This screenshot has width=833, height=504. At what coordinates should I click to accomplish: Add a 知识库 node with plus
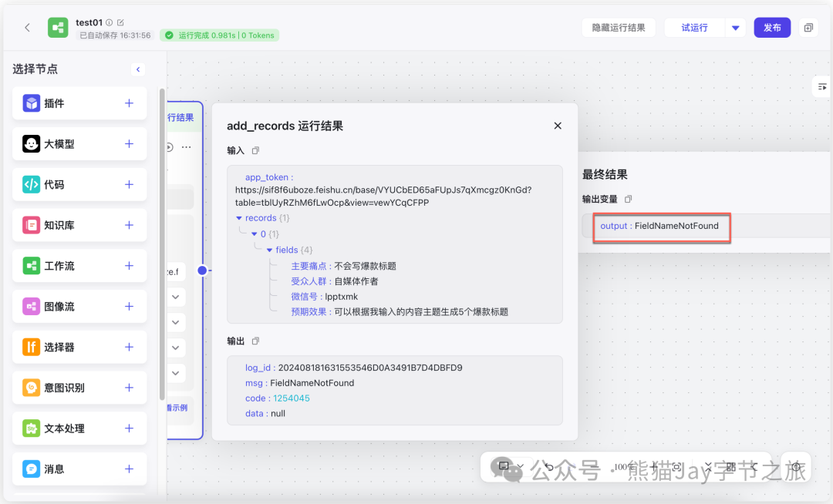point(129,225)
